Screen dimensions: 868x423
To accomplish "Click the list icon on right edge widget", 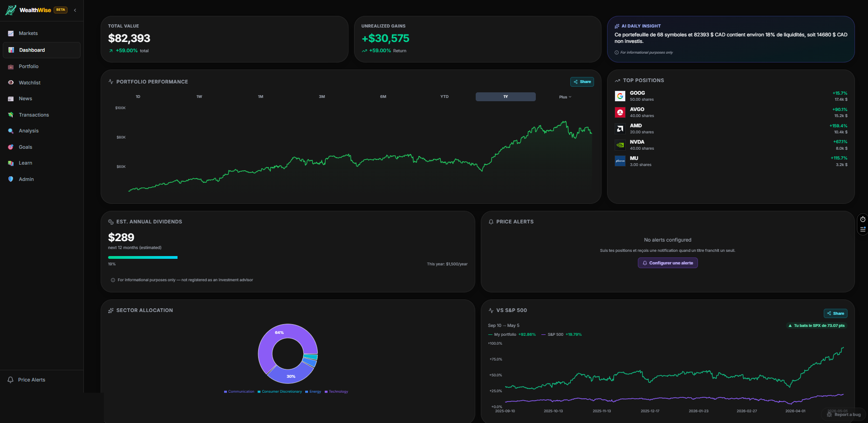I will point(863,229).
